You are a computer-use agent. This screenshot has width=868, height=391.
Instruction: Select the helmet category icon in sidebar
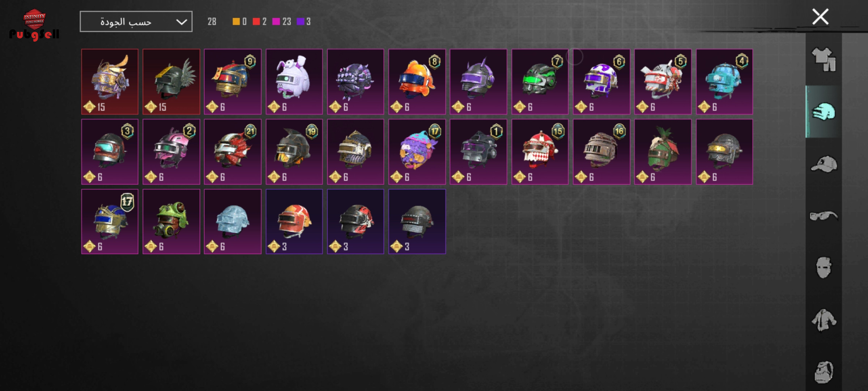824,112
